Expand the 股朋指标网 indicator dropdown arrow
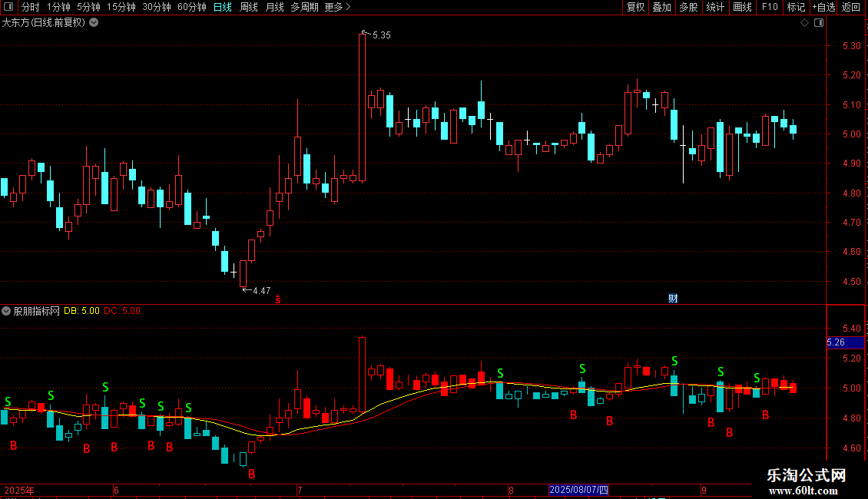The height and width of the screenshot is (499, 868). 6,311
